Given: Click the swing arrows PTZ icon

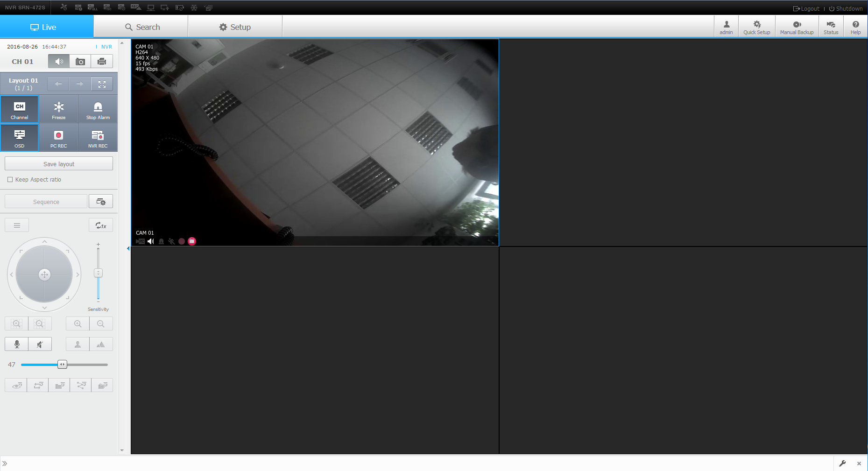Looking at the screenshot, I should 38,385.
